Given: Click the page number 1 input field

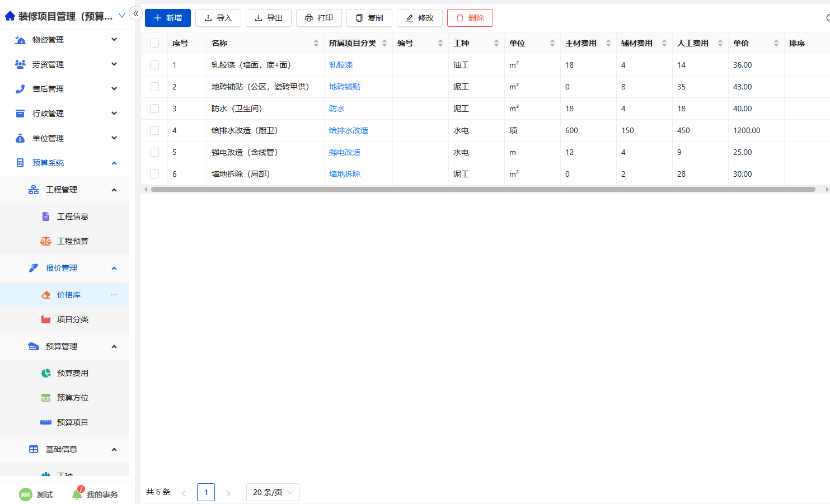Looking at the screenshot, I should (x=205, y=492).
